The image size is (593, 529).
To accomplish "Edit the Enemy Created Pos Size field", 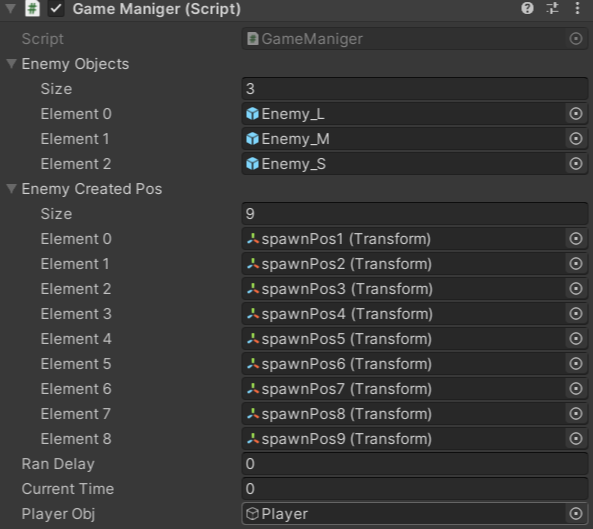I will (x=414, y=214).
